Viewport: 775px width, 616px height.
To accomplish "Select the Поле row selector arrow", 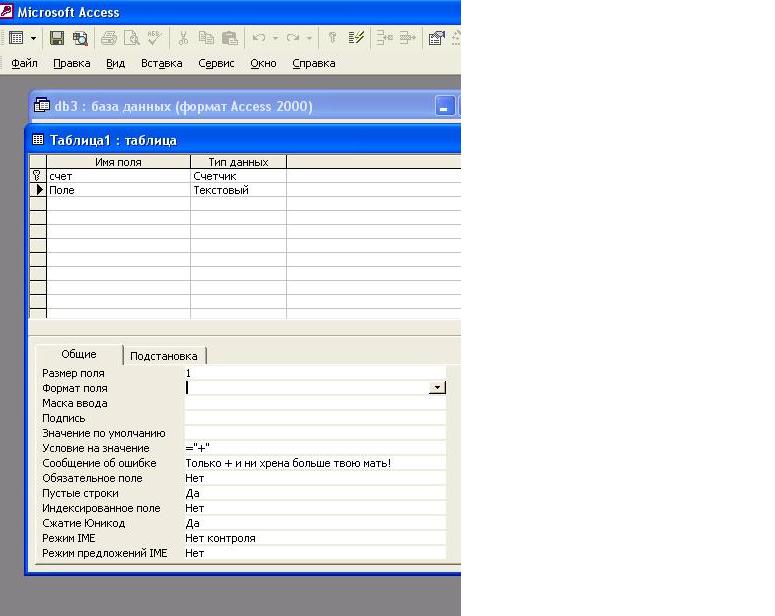I will pyautogui.click(x=38, y=190).
